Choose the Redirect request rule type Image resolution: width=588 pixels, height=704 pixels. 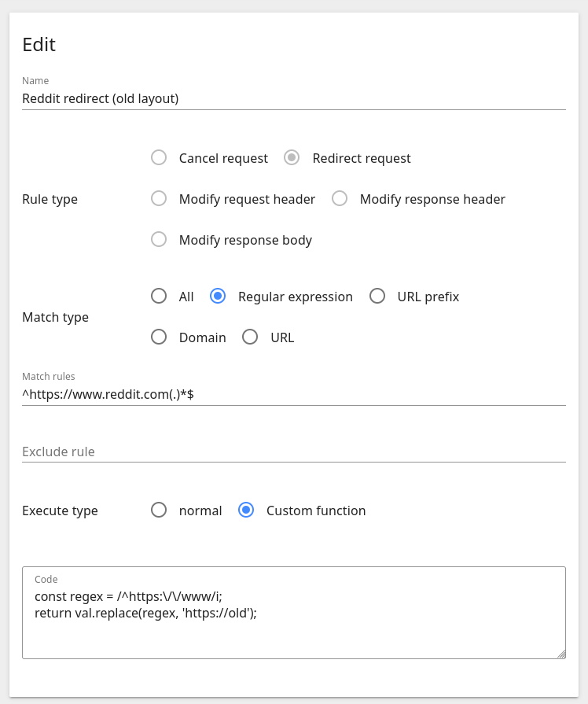[x=292, y=158]
